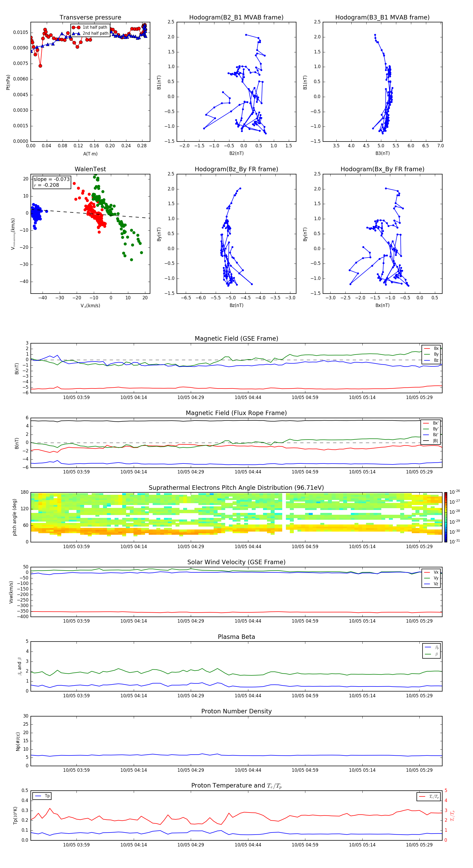Click the '1st half path' legend entry
The height and width of the screenshot is (868, 473).
(x=90, y=27)
